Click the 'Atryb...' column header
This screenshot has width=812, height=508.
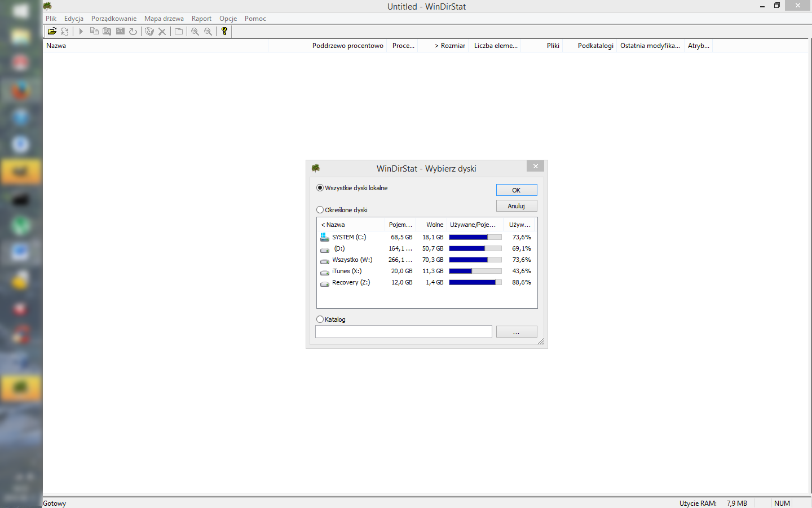(x=699, y=46)
